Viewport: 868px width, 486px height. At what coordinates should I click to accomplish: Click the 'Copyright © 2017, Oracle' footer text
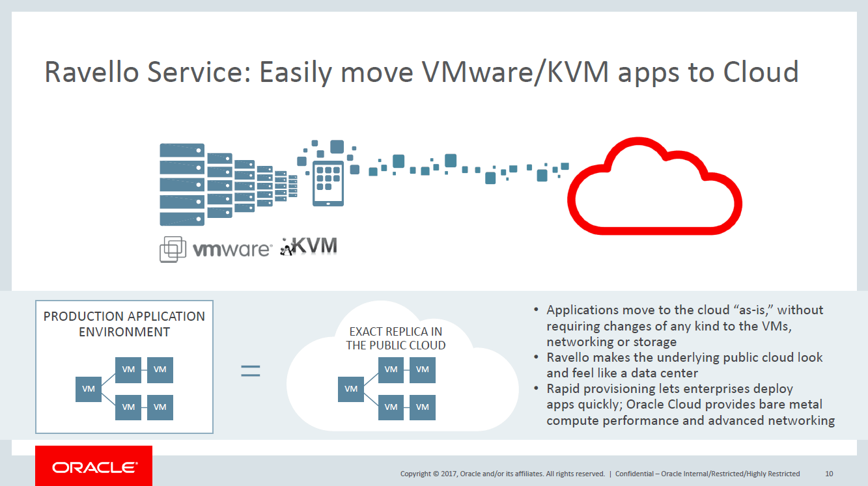(502, 474)
